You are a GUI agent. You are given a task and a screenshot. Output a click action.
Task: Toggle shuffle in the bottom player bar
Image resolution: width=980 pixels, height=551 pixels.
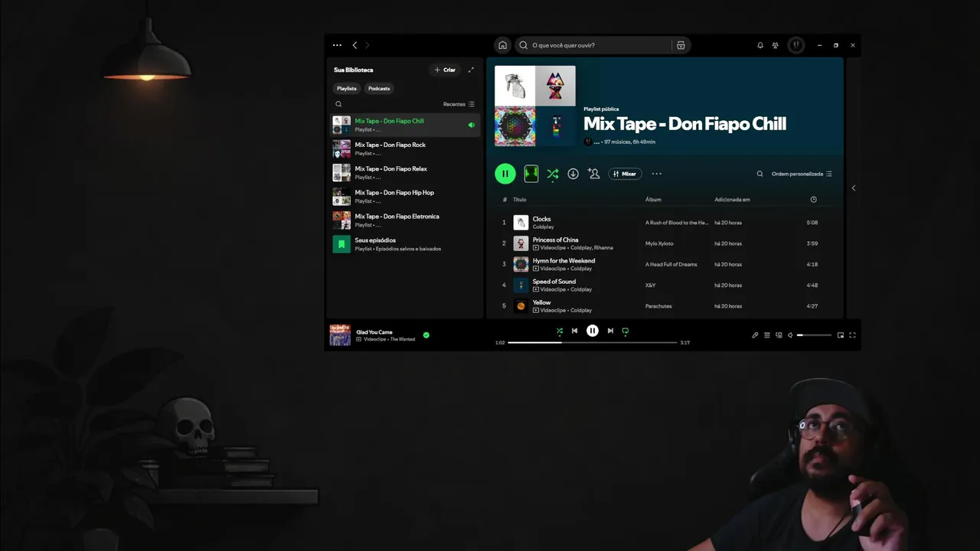click(560, 331)
